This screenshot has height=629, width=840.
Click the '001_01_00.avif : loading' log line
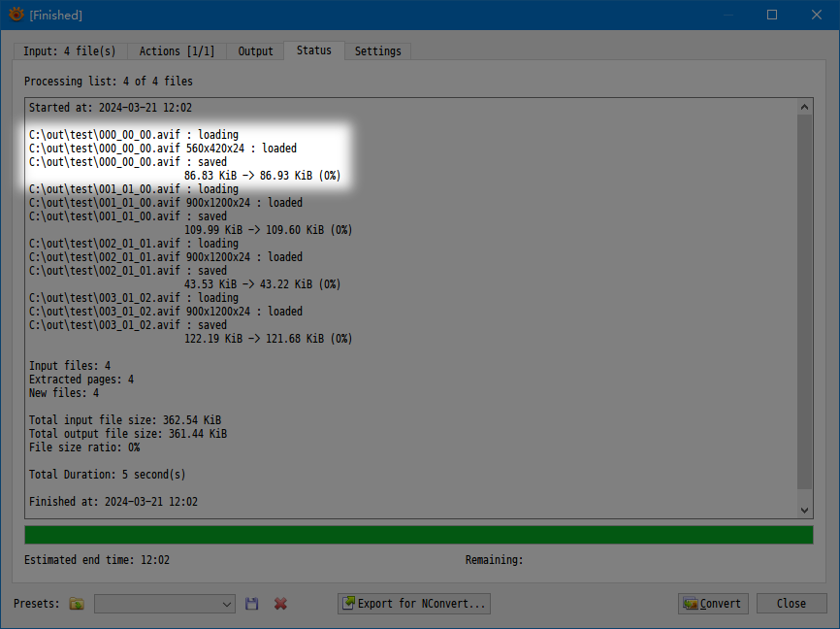click(x=134, y=189)
